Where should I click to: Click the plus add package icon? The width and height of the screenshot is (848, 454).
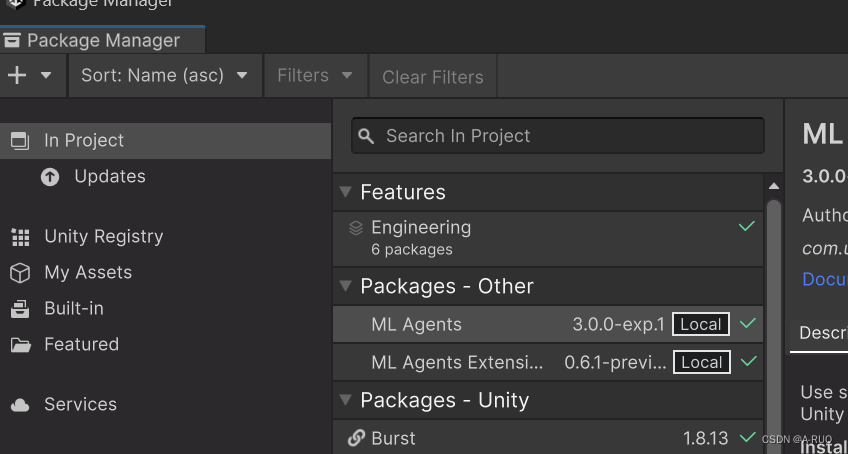click(17, 75)
